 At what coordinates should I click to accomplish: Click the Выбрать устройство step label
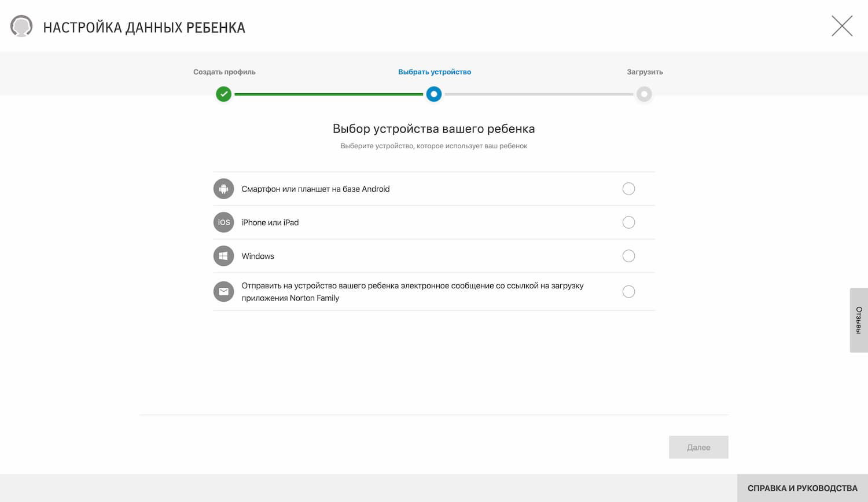pyautogui.click(x=434, y=72)
